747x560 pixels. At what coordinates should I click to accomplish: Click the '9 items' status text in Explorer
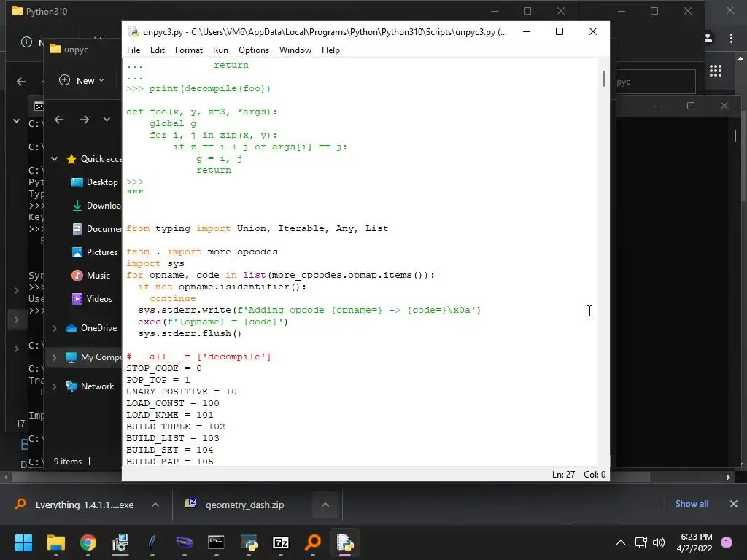(68, 462)
